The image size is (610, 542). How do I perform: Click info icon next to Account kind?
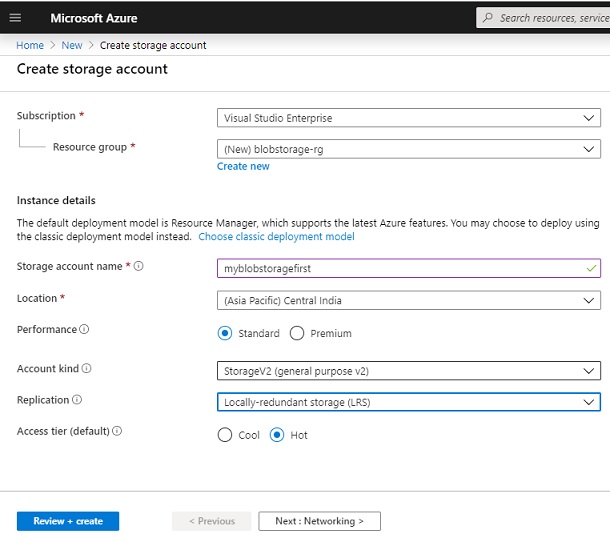pos(86,368)
